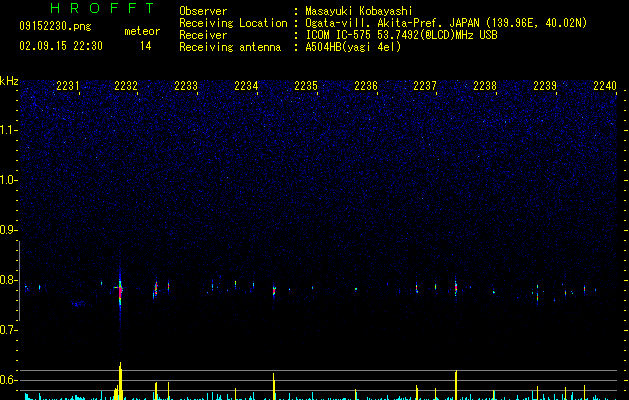Click the 2236 time marker
The height and width of the screenshot is (400, 629).
coord(366,86)
